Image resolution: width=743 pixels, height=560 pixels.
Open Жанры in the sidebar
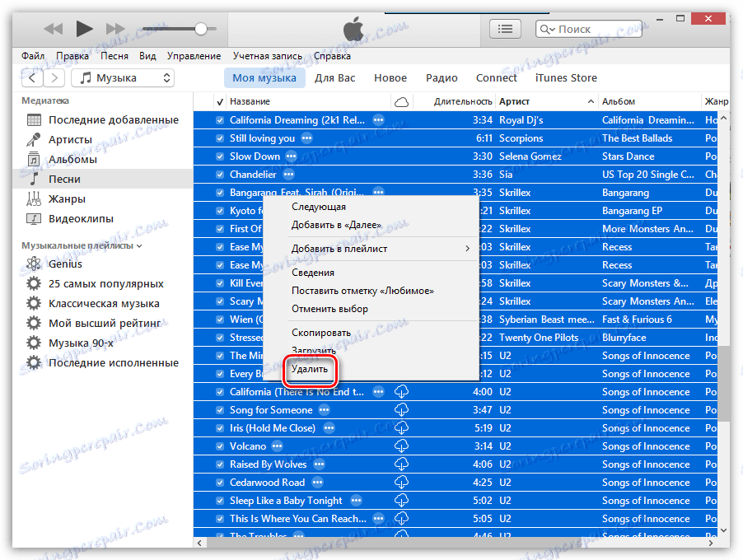(103, 199)
